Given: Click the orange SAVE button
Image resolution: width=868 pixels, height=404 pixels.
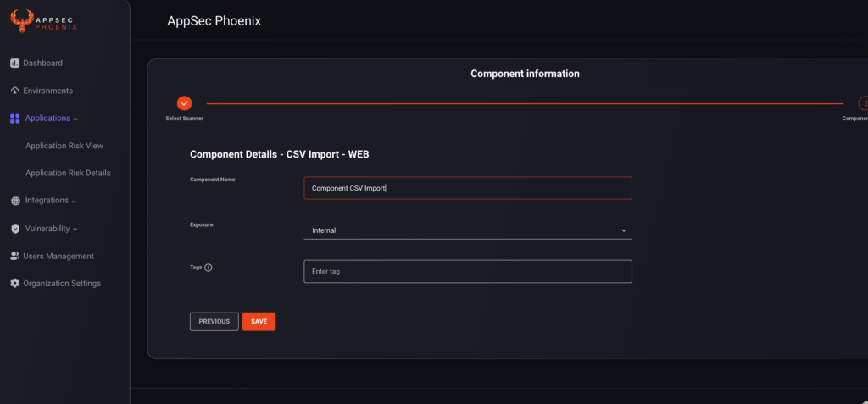Looking at the screenshot, I should [259, 322].
